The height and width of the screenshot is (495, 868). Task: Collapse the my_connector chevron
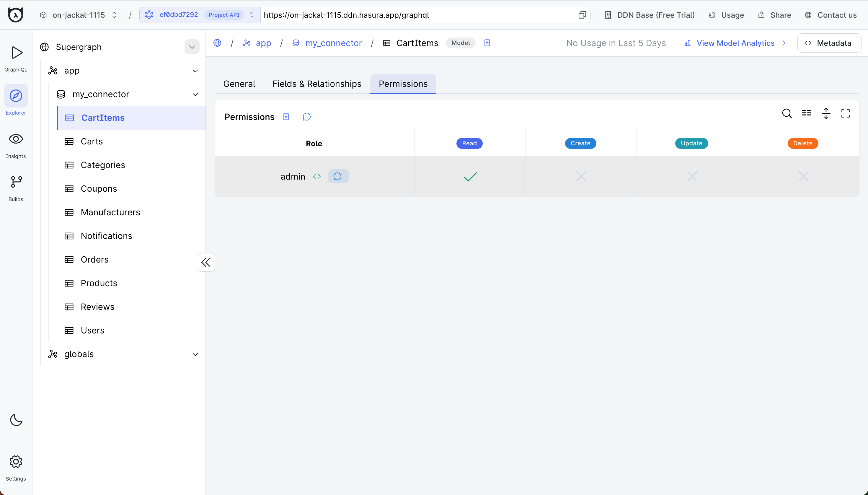tap(195, 94)
